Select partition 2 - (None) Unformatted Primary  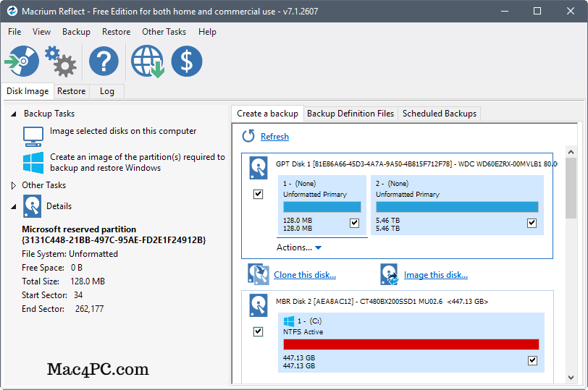[457, 205]
